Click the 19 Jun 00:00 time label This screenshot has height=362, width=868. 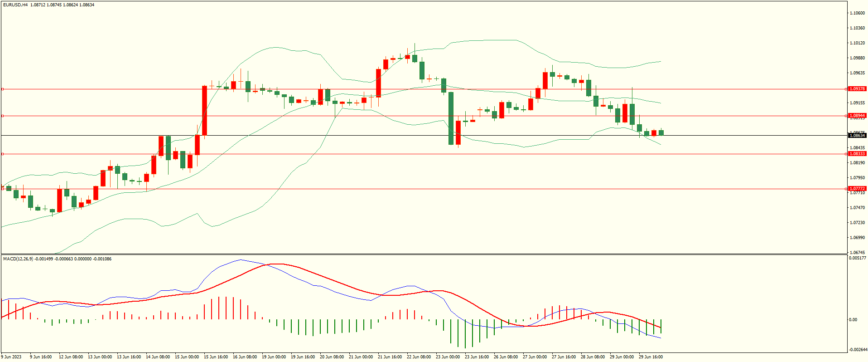click(274, 357)
